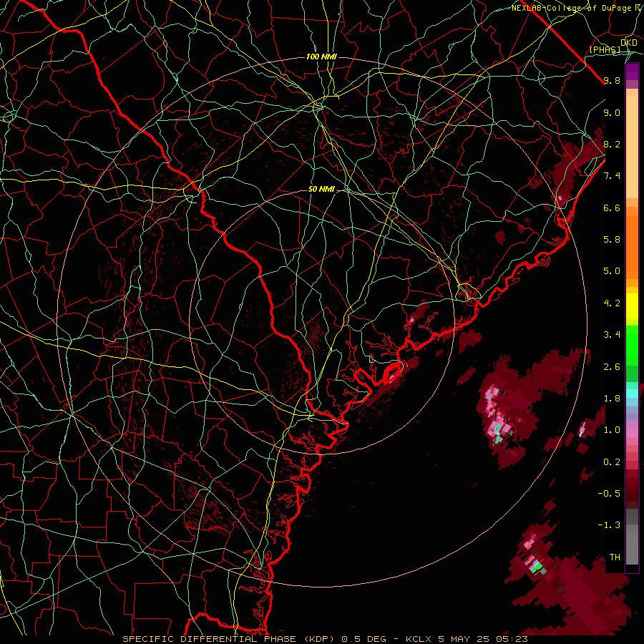This screenshot has height=644, width=644.
Task: Click the green KDP core in the southeast storm
Action: click(x=535, y=568)
